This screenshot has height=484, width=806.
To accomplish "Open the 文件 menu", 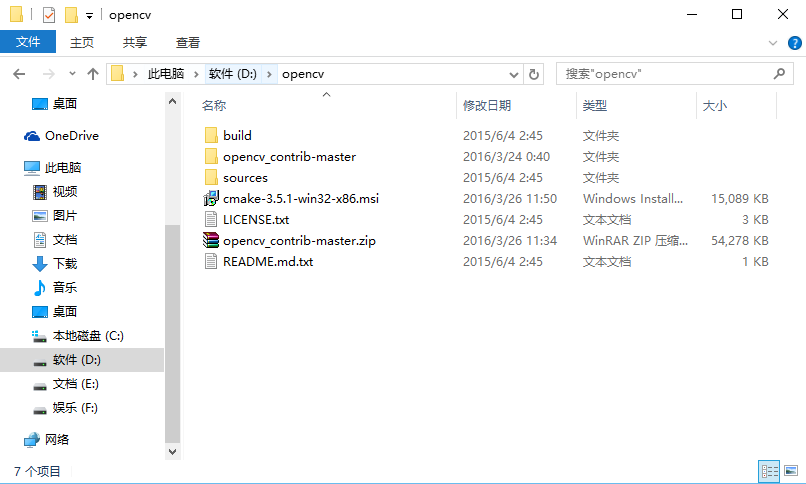I will pos(28,42).
